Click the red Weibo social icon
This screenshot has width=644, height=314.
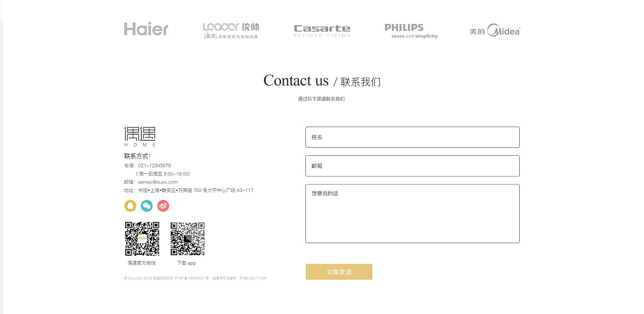pyautogui.click(x=163, y=205)
